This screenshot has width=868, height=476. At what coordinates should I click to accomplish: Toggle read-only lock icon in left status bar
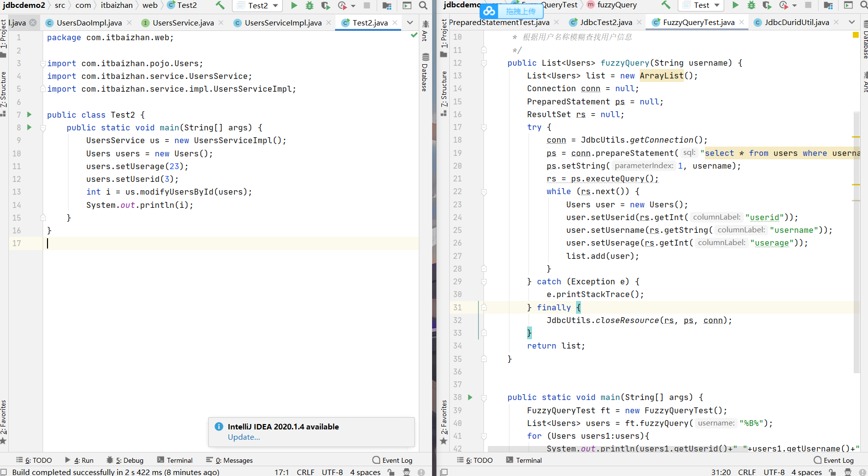pyautogui.click(x=391, y=472)
